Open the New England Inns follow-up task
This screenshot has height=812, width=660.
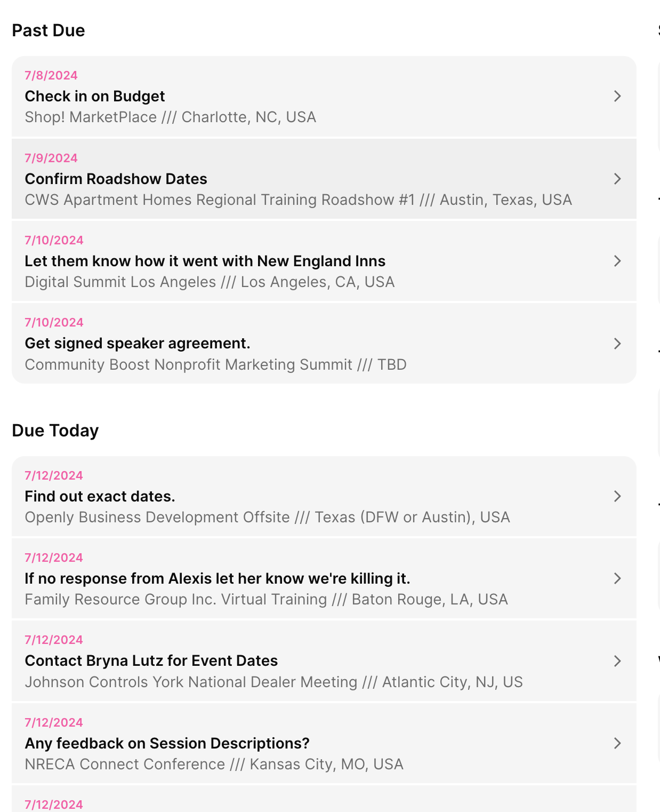coord(205,261)
